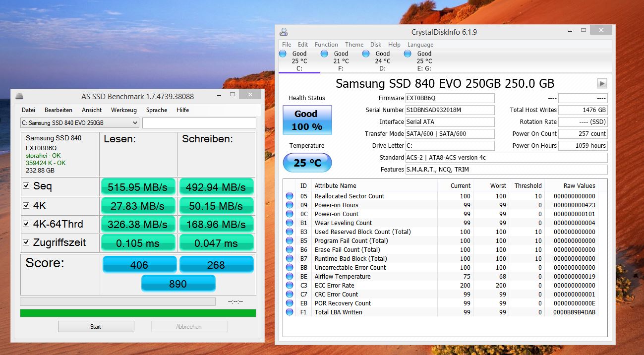Click status orb for Runtime Bad Block
The height and width of the screenshot is (355, 644).
point(290,258)
